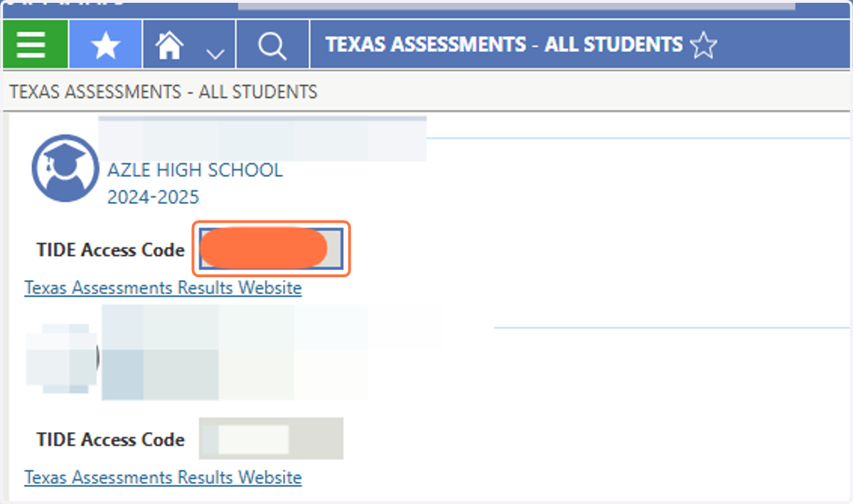The width and height of the screenshot is (853, 504).
Task: Open search with the magnifying glass icon
Action: point(272,46)
